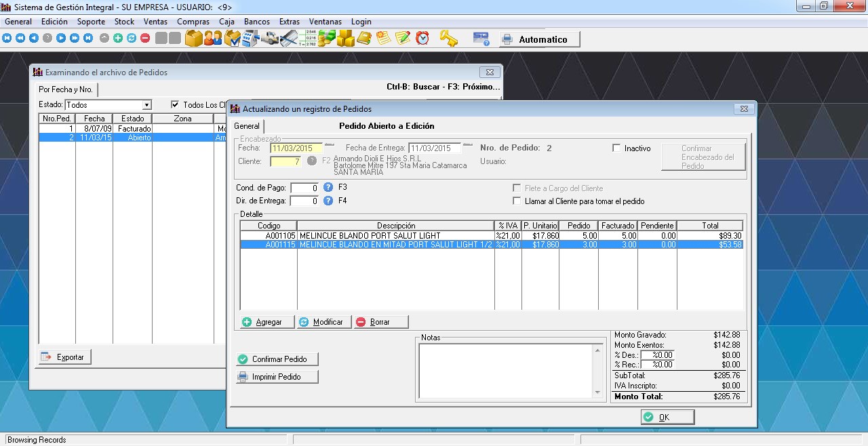Viewport: 868px width, 446px height.
Task: Open the date picker beside Fecha field
Action: coord(330,145)
